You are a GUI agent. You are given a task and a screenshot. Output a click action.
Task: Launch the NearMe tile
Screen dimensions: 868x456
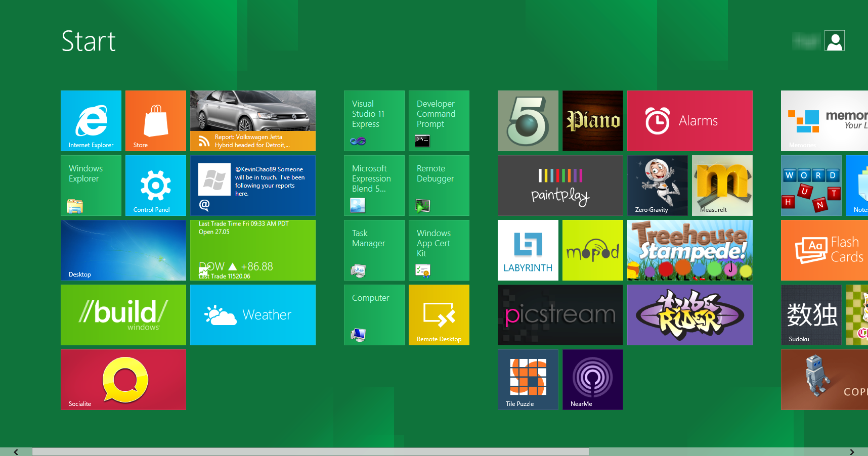(x=593, y=380)
